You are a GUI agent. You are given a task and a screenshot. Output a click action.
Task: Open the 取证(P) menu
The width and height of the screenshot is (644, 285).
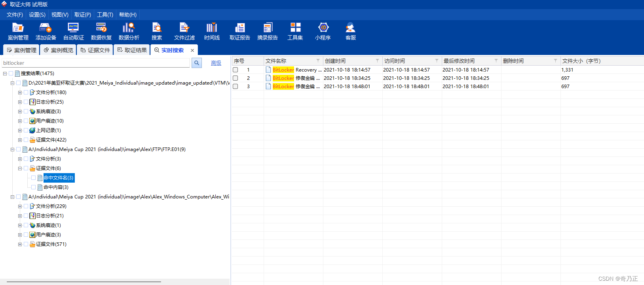point(83,15)
